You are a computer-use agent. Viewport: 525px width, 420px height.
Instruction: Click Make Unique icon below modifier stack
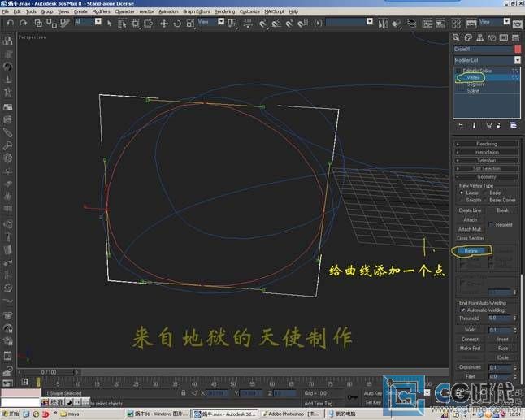[489, 125]
